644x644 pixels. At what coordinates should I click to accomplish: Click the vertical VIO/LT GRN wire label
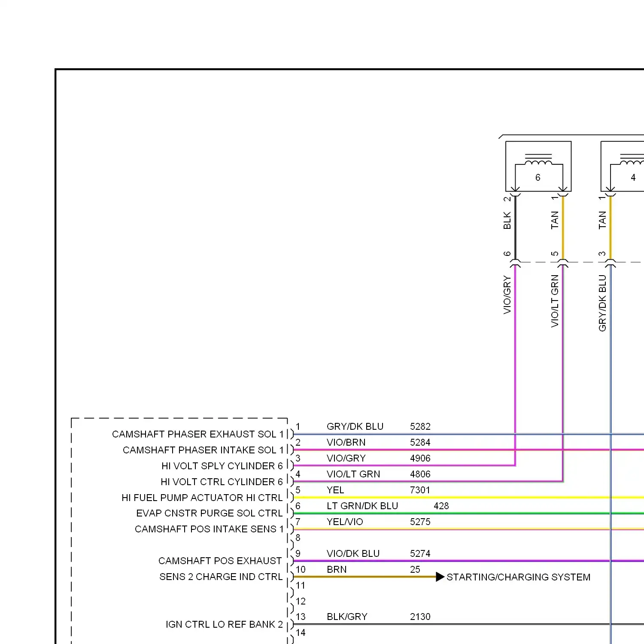coord(555,301)
